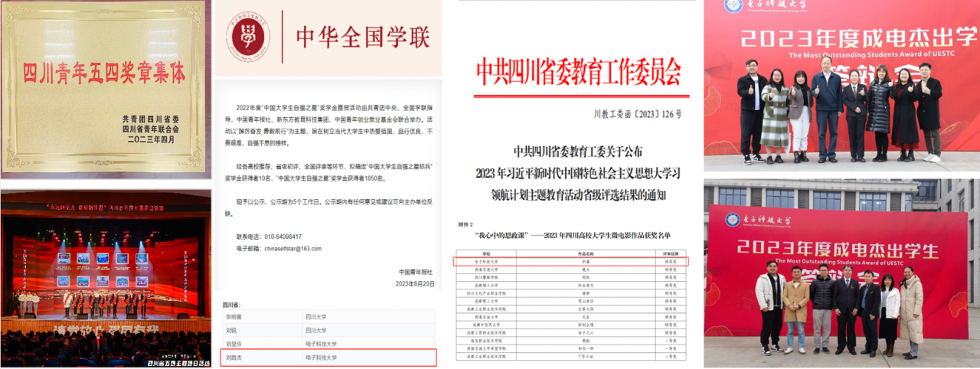The width and height of the screenshot is (980, 369).
Task: Select the paragraph starting 现予以公示
Action: (x=331, y=207)
